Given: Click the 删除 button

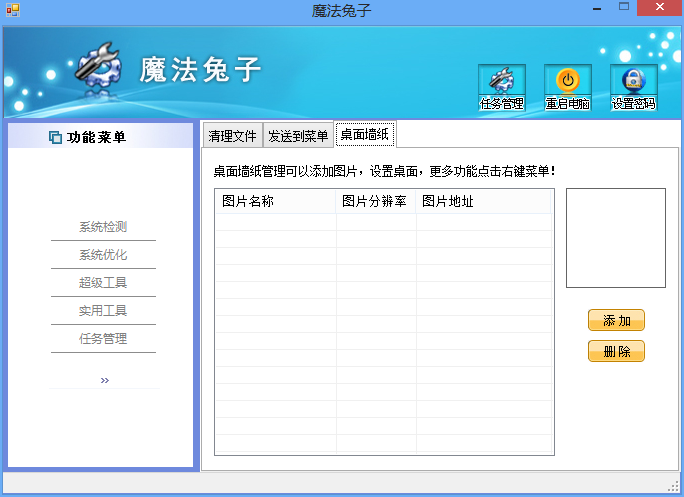Looking at the screenshot, I should tap(616, 351).
